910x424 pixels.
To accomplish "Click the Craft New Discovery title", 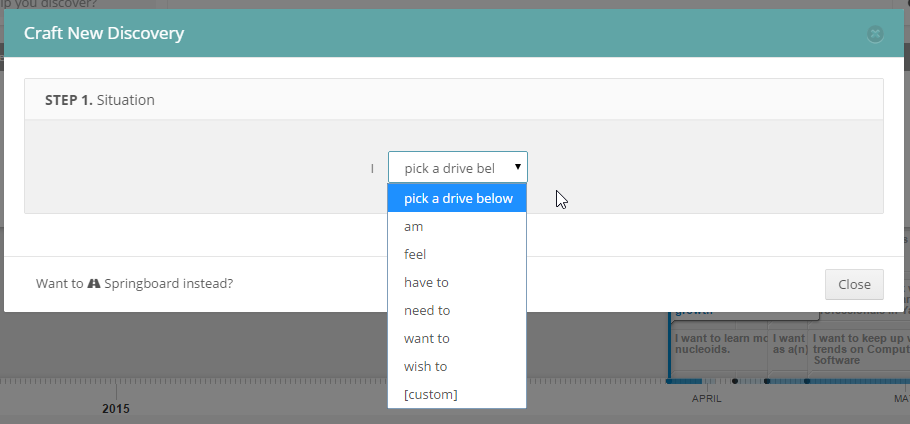I will 104,33.
